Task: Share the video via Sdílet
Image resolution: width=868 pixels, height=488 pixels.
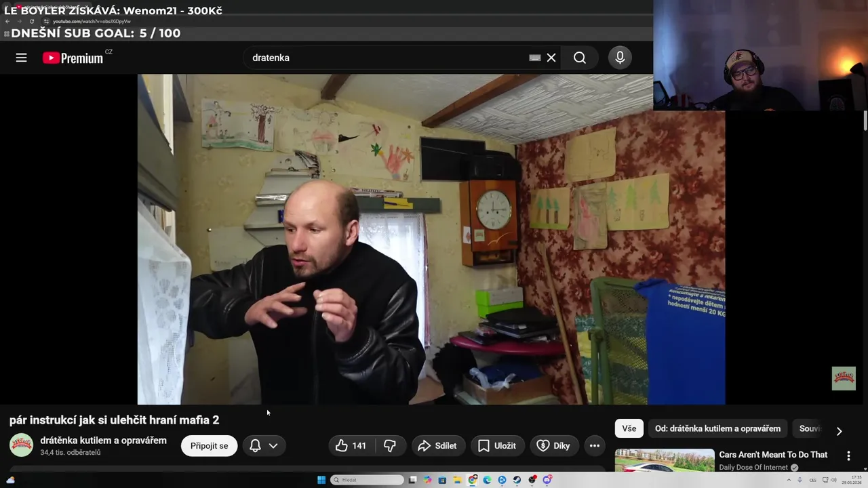Action: coord(437,445)
